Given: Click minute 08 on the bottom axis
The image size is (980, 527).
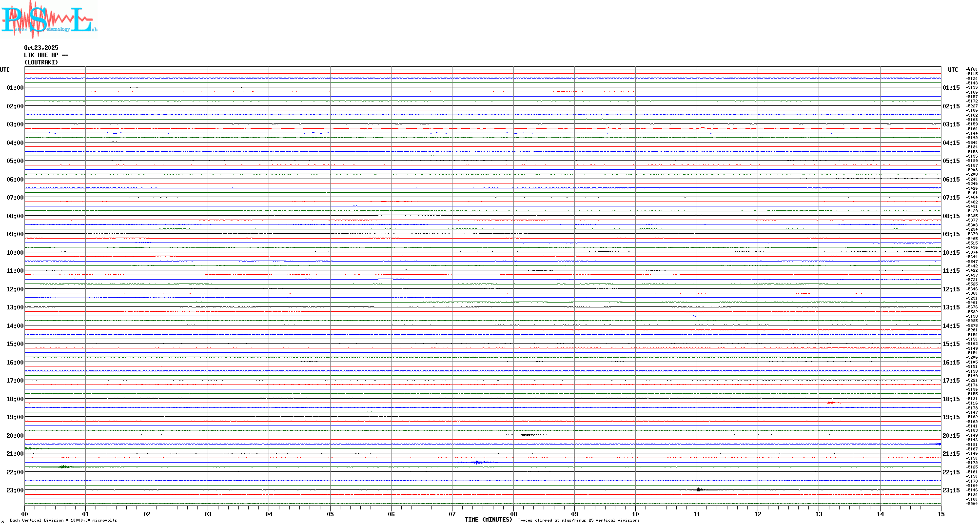Looking at the screenshot, I should (x=513, y=514).
